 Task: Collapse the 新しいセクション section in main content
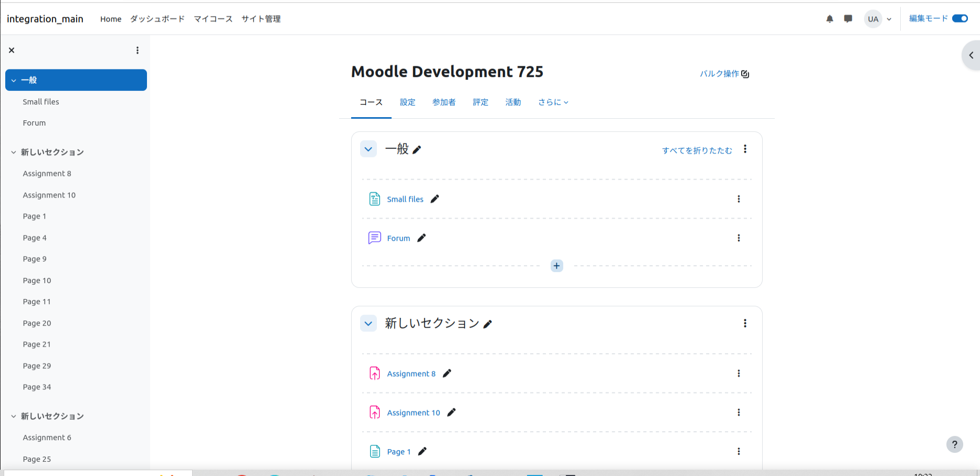coord(368,324)
